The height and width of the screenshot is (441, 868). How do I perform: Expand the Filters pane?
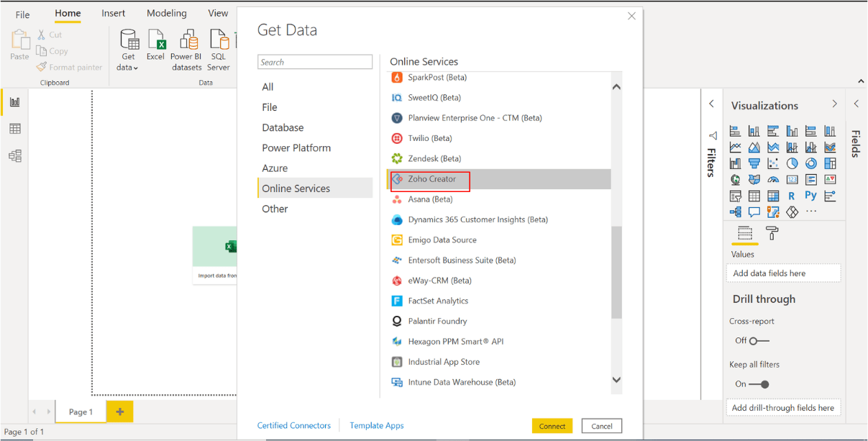pyautogui.click(x=711, y=103)
